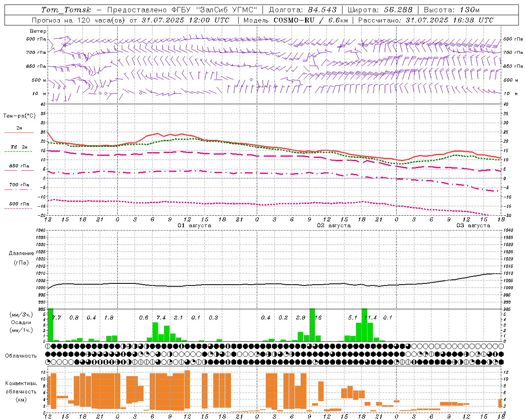Click the Облачность row label
Screen dimensions: 525x420
21,356
